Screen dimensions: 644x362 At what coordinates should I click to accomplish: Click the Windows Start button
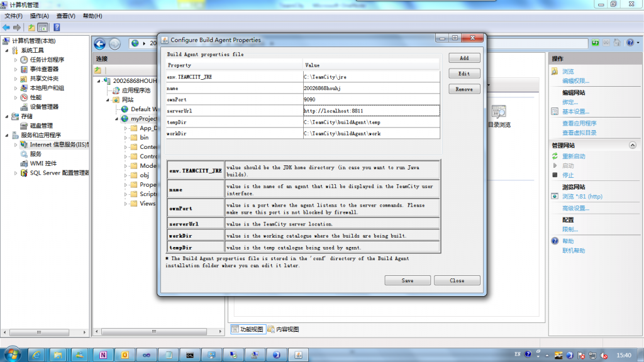click(x=13, y=354)
